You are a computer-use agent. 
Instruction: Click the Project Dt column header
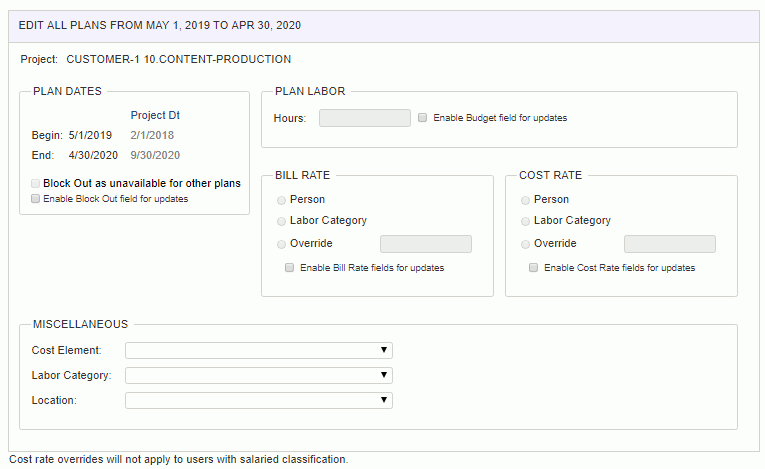tap(155, 115)
